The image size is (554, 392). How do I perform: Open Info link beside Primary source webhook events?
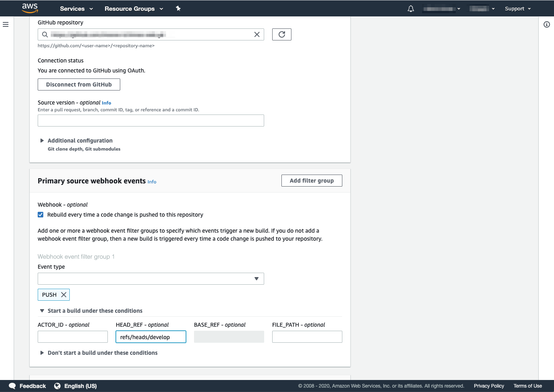point(152,182)
